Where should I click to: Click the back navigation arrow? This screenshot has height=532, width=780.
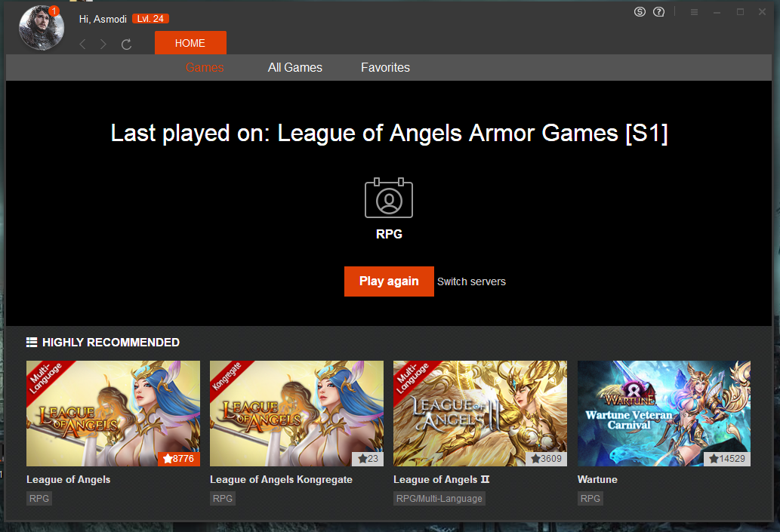click(x=83, y=45)
